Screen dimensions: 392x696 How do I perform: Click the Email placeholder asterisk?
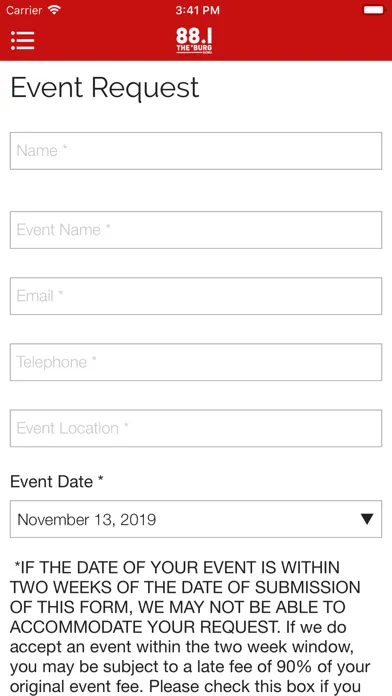pos(61,293)
